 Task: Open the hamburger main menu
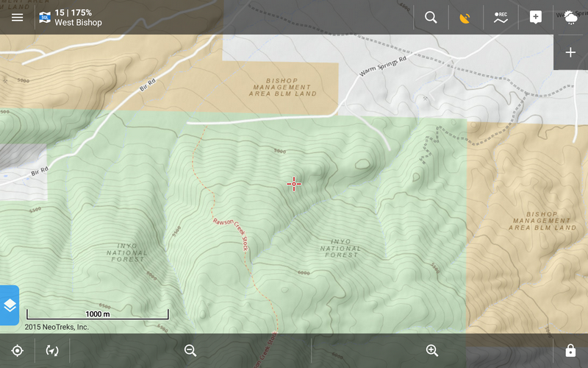(x=17, y=17)
